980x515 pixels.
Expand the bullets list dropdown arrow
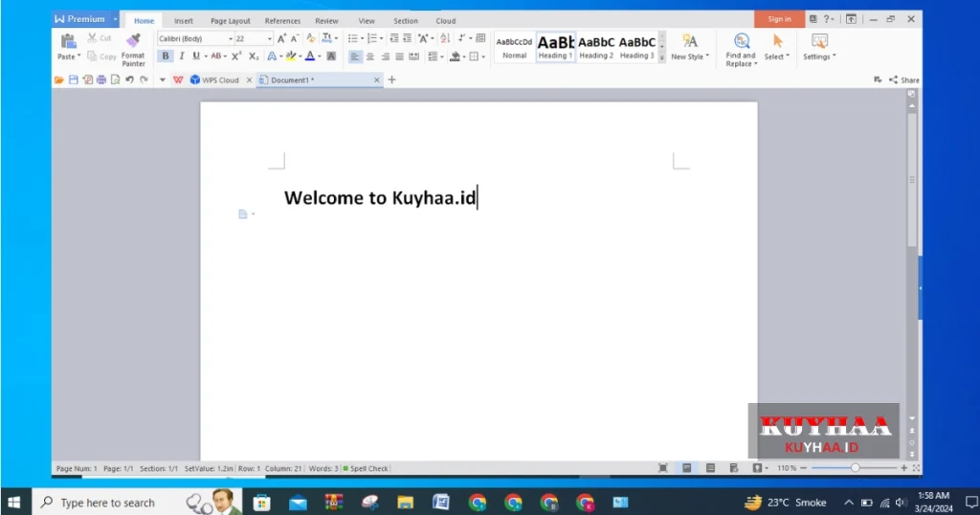[x=362, y=38]
